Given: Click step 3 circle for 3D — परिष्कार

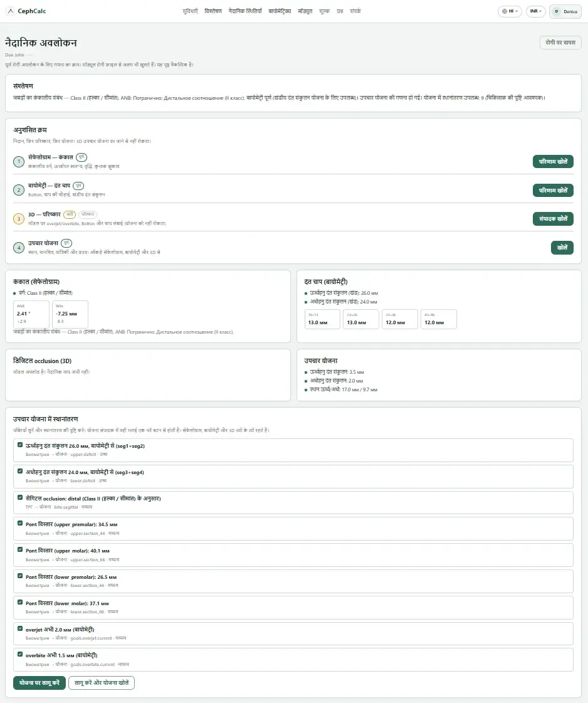Looking at the screenshot, I should pyautogui.click(x=19, y=219).
